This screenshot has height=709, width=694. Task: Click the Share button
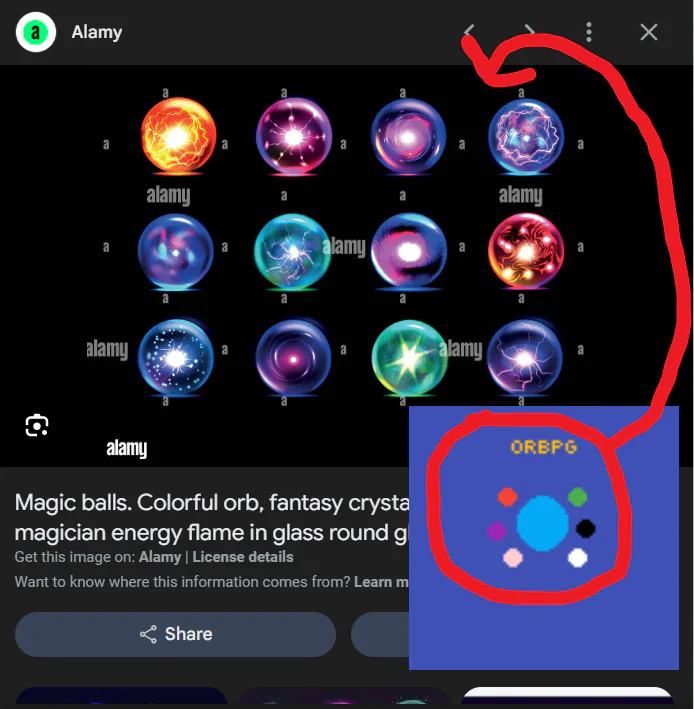[x=175, y=634]
